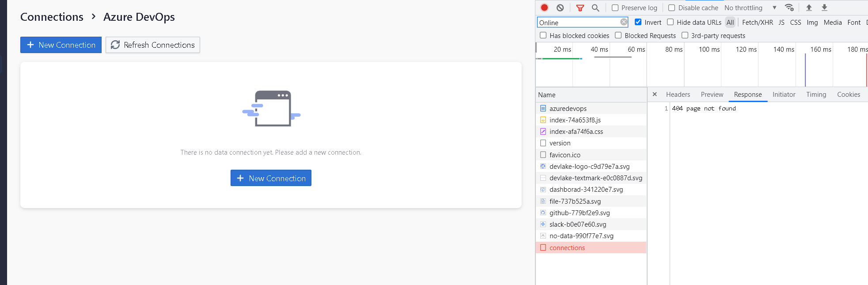Screen dimensions: 868x285
Task: Filter requests by Img
Action: click(x=812, y=23)
